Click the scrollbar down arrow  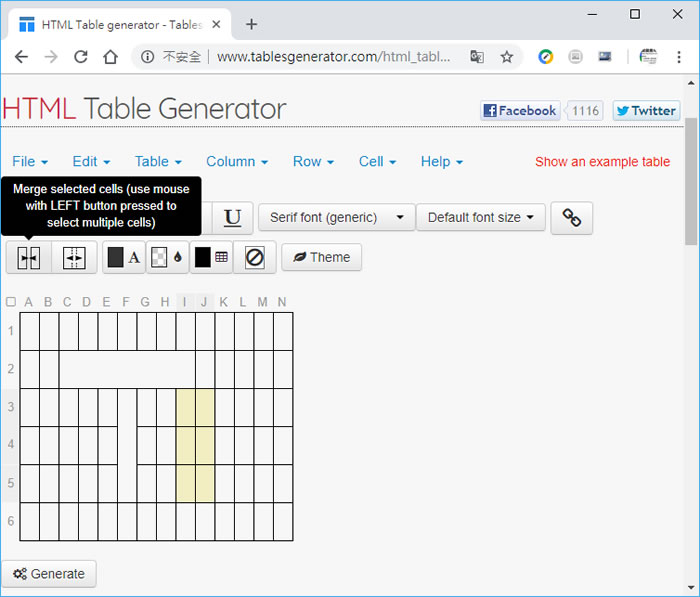tap(691, 588)
